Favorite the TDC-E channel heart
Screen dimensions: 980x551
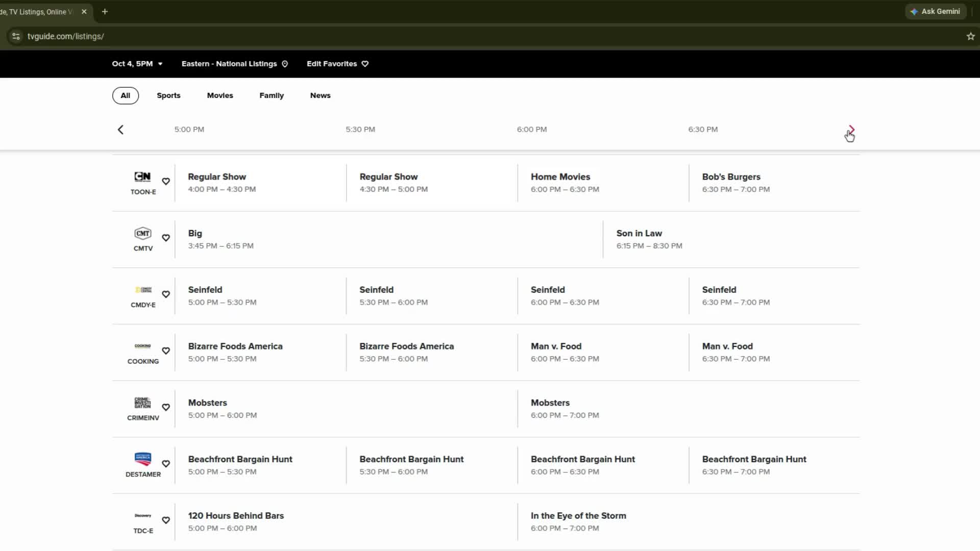(x=166, y=520)
